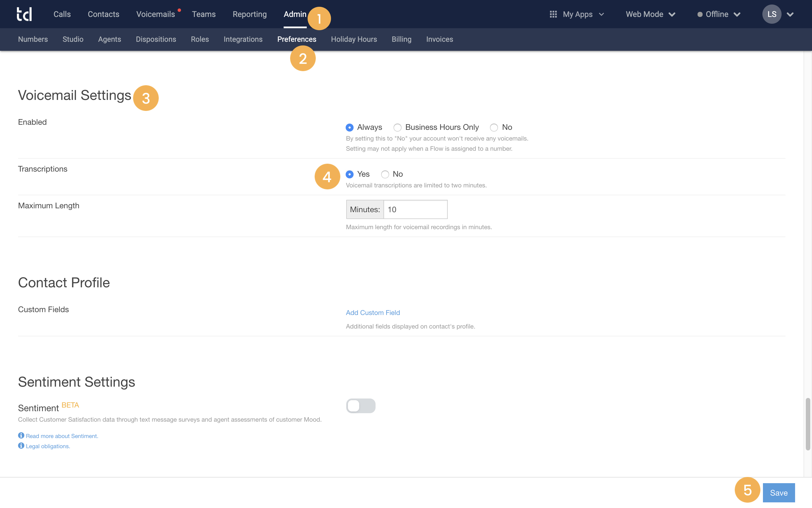Click the Custom Fields label
Screen dimensions: 812x508
click(43, 309)
